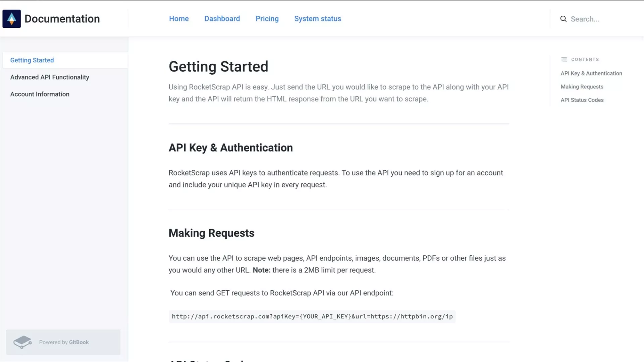Viewport: 644px width, 362px height.
Task: Click the Making Requests heading
Action: [211, 233]
